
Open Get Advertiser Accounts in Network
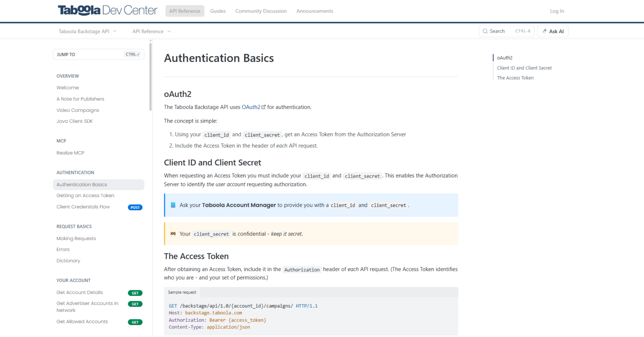(x=87, y=307)
